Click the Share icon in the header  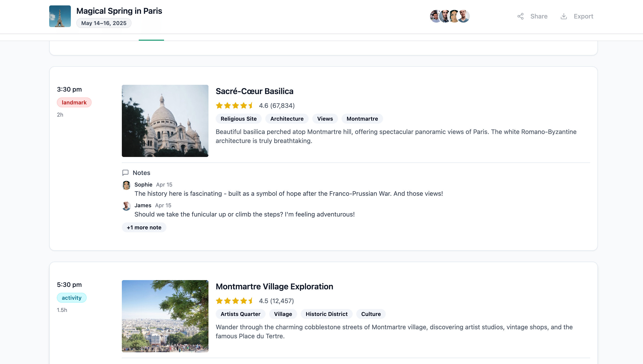pos(520,16)
